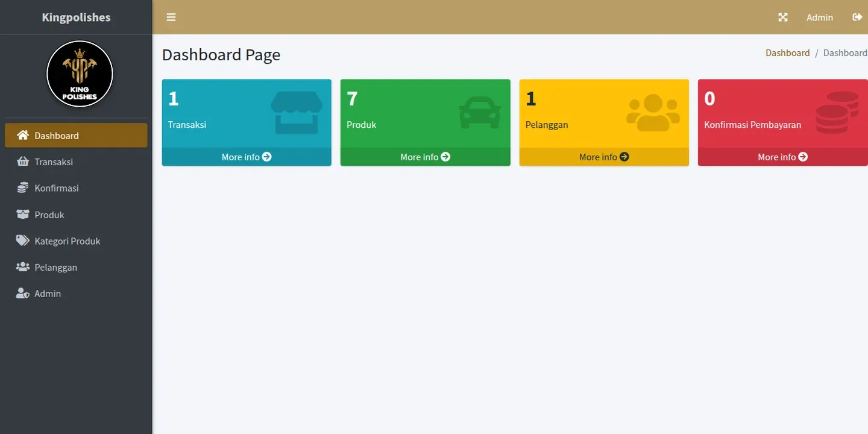Go to Konfirmasi in the sidebar
The height and width of the screenshot is (434, 868).
click(x=76, y=187)
